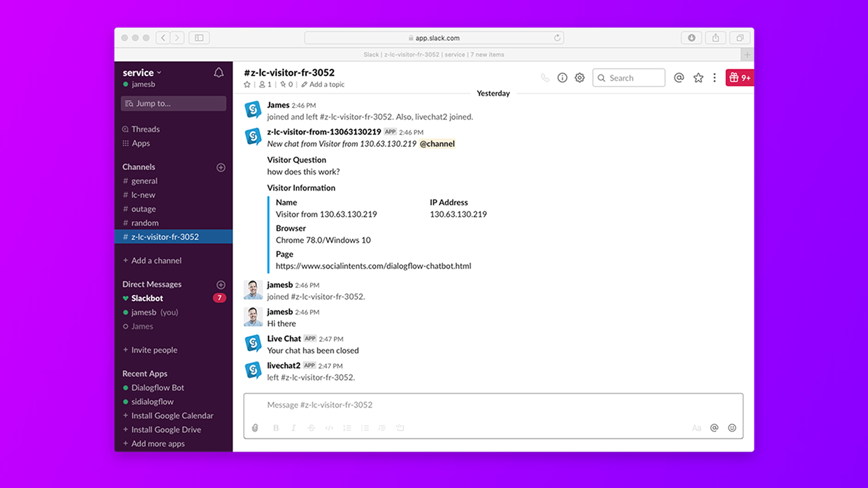Add a topic to the channel
Viewport: 868px width, 488px height.
323,85
